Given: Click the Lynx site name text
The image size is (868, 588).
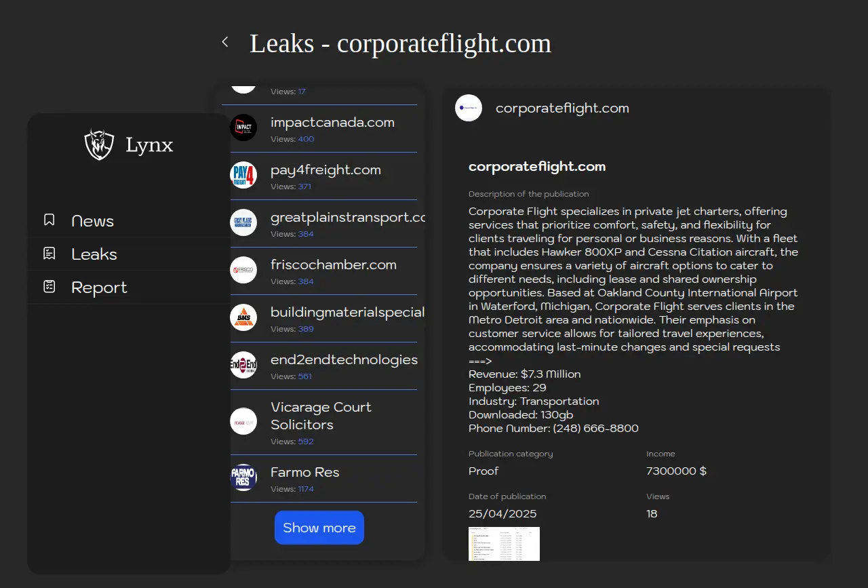Looking at the screenshot, I should click(x=149, y=145).
